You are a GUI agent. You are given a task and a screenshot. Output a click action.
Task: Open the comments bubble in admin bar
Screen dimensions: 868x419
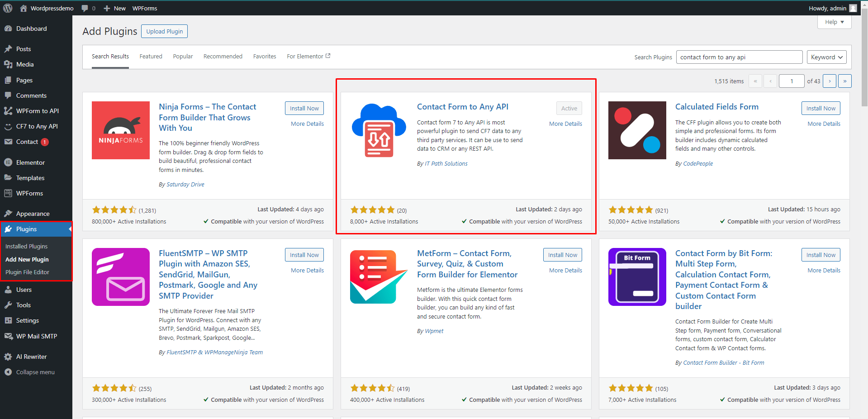tap(88, 8)
